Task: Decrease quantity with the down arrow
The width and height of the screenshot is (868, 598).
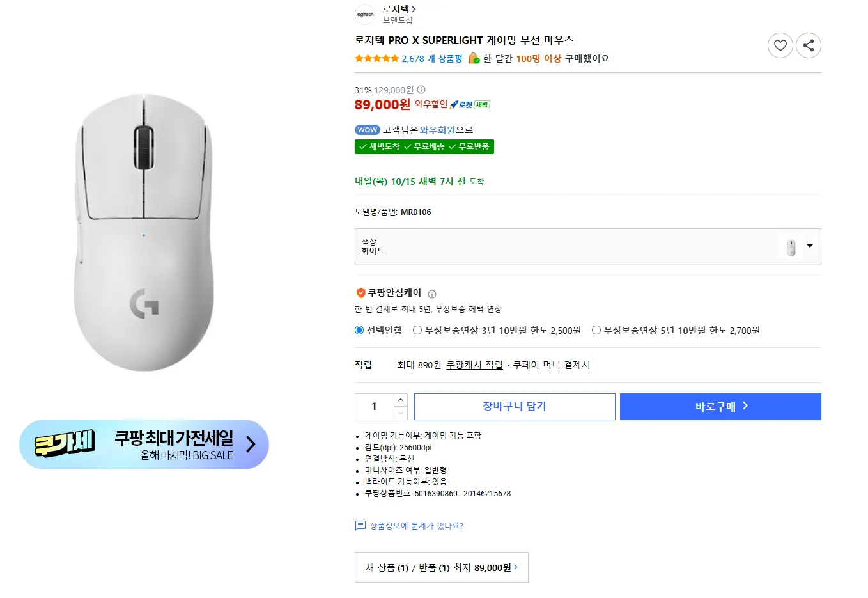Action: click(x=401, y=413)
